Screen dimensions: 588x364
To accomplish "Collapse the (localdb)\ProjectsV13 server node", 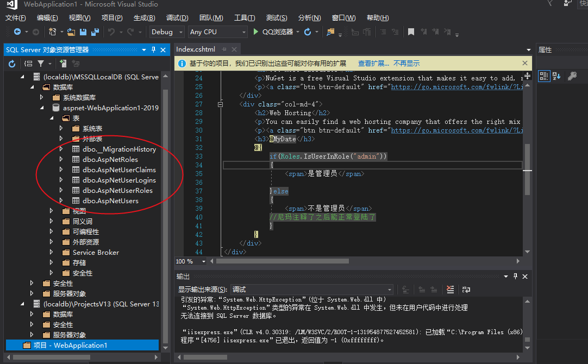I will [22, 304].
